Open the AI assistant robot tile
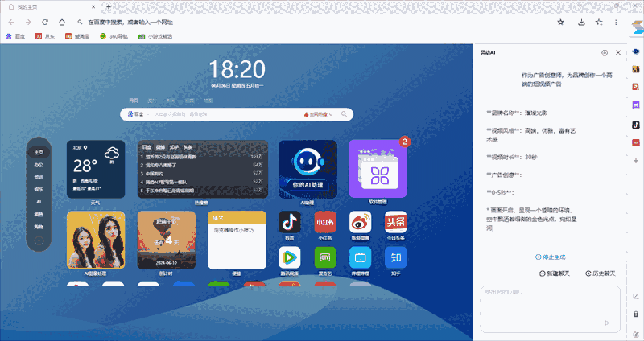Screen dimensions: 644x341 click(308, 169)
